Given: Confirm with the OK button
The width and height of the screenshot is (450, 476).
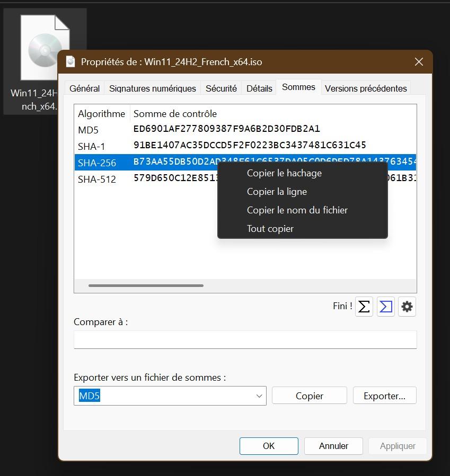Looking at the screenshot, I should pos(269,446).
